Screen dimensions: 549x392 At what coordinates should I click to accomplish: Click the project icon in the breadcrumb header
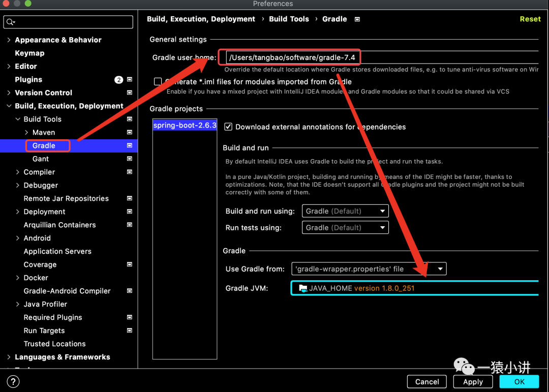click(357, 19)
